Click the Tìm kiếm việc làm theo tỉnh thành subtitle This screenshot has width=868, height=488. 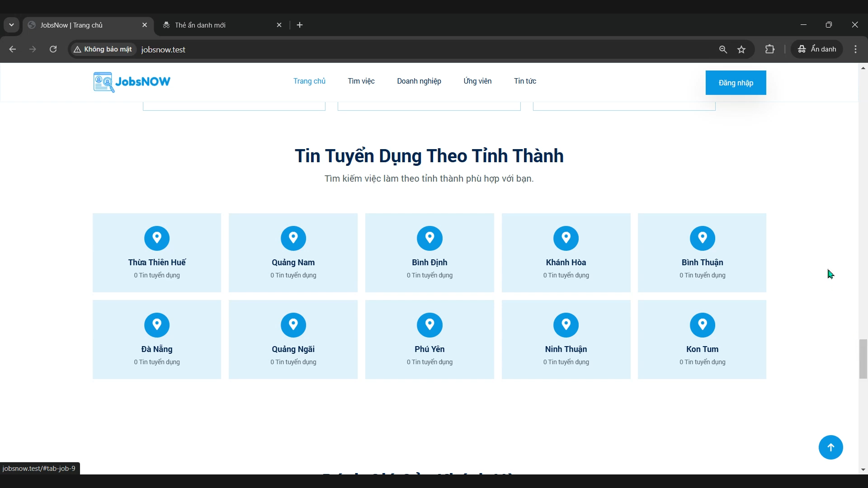click(x=429, y=179)
